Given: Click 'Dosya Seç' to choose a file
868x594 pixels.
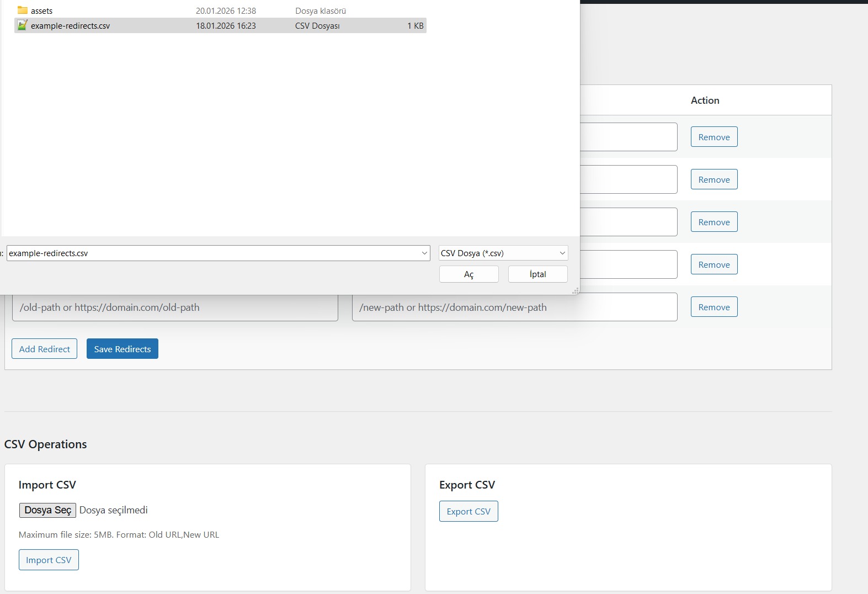Looking at the screenshot, I should [47, 510].
